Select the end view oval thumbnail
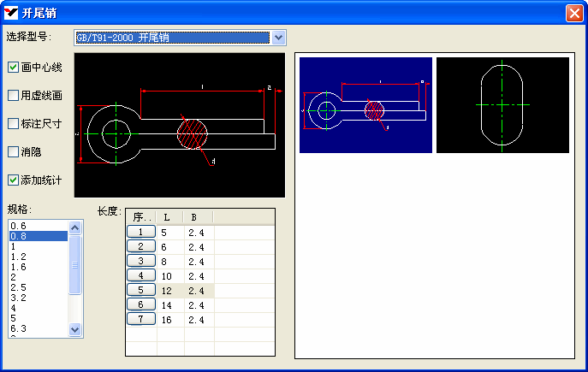The height and width of the screenshot is (372, 588). pos(502,105)
